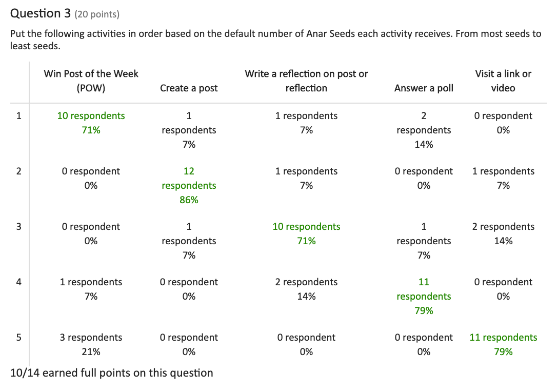Click green 11 respondents 79% under Answer a poll
The width and height of the screenshot is (557, 392).
coord(424,296)
